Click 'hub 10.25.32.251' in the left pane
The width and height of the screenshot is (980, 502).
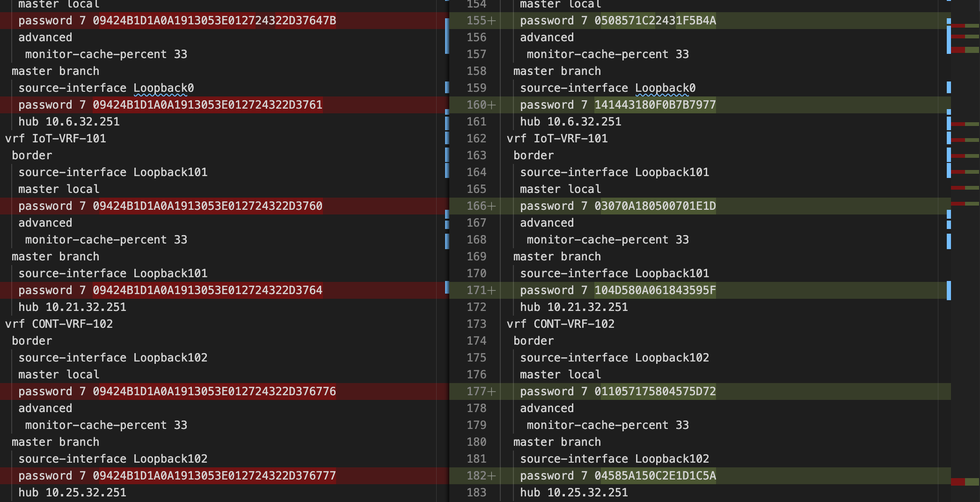72,493
